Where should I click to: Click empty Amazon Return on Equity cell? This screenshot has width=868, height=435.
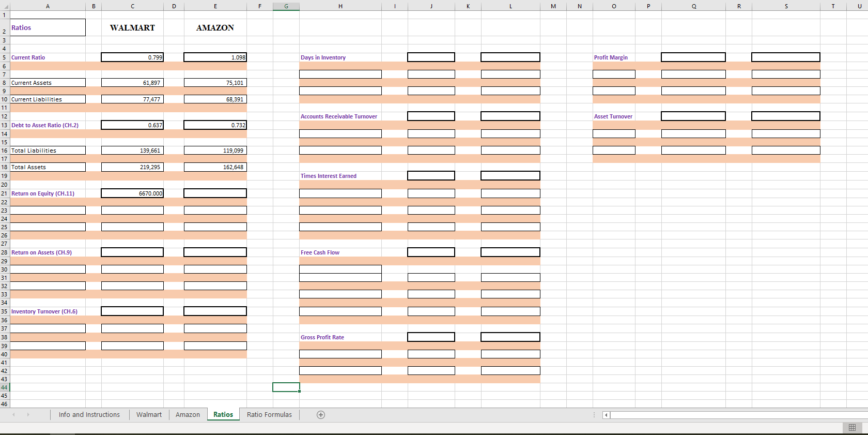(215, 193)
